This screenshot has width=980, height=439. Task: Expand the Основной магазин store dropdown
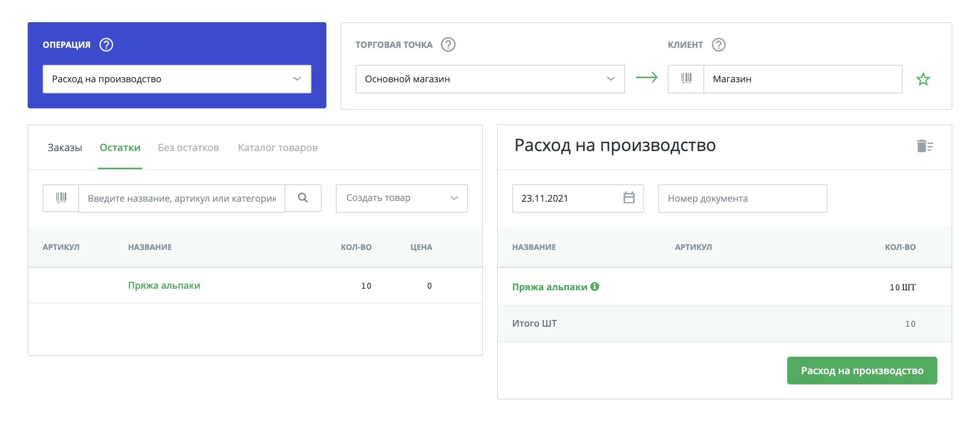490,79
